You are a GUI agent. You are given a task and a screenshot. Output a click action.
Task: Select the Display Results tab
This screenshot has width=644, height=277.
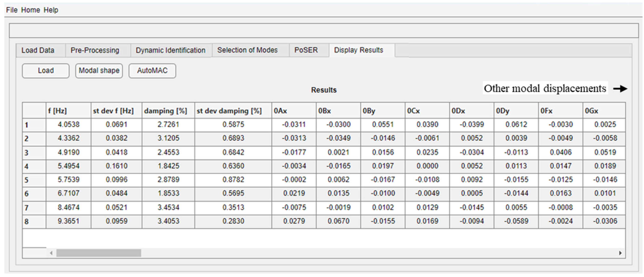(359, 50)
